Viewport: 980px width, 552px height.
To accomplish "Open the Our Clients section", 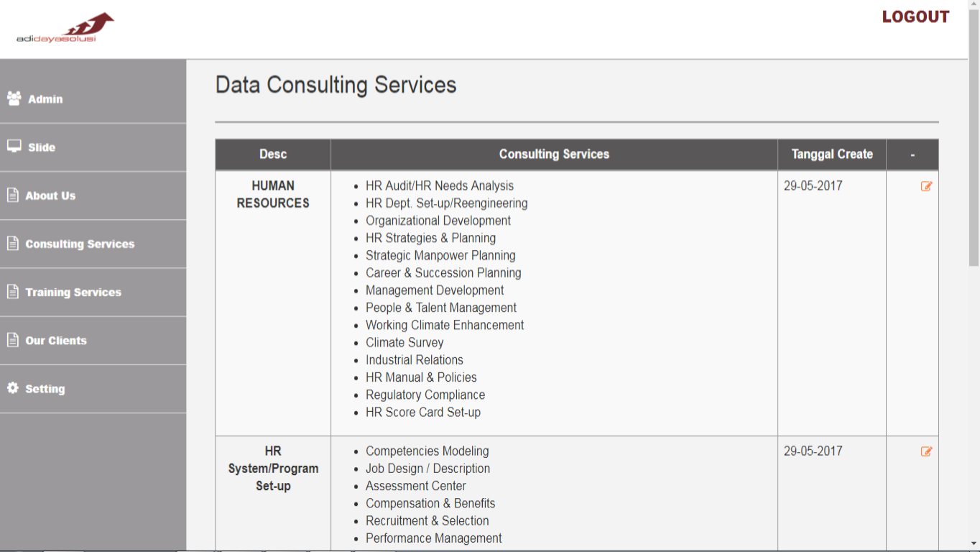I will point(56,341).
